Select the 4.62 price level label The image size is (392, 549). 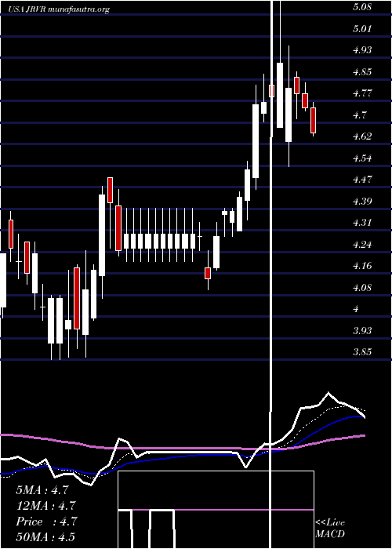(362, 136)
